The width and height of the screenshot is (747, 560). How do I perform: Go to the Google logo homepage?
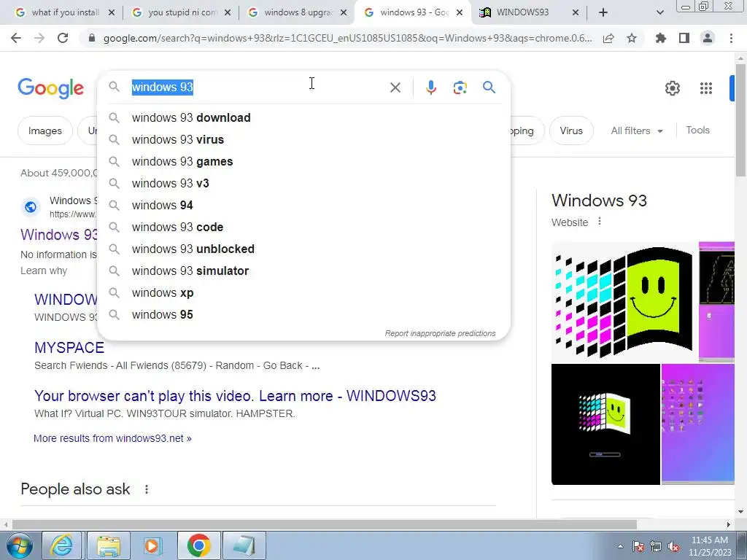[50, 88]
